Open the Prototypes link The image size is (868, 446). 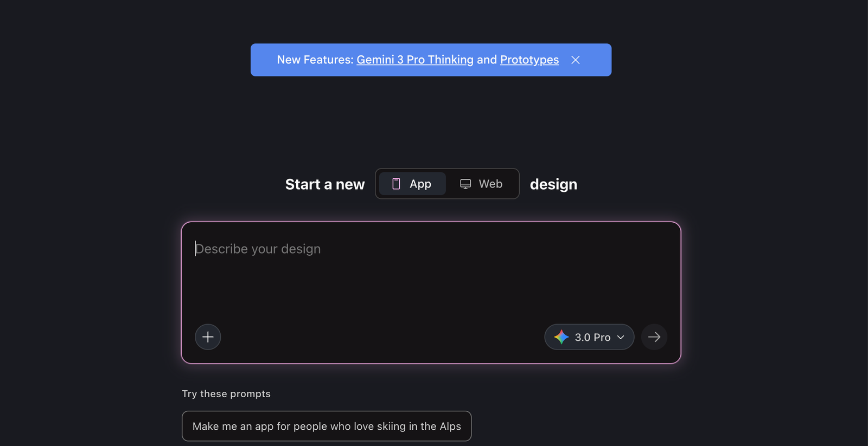click(x=529, y=60)
